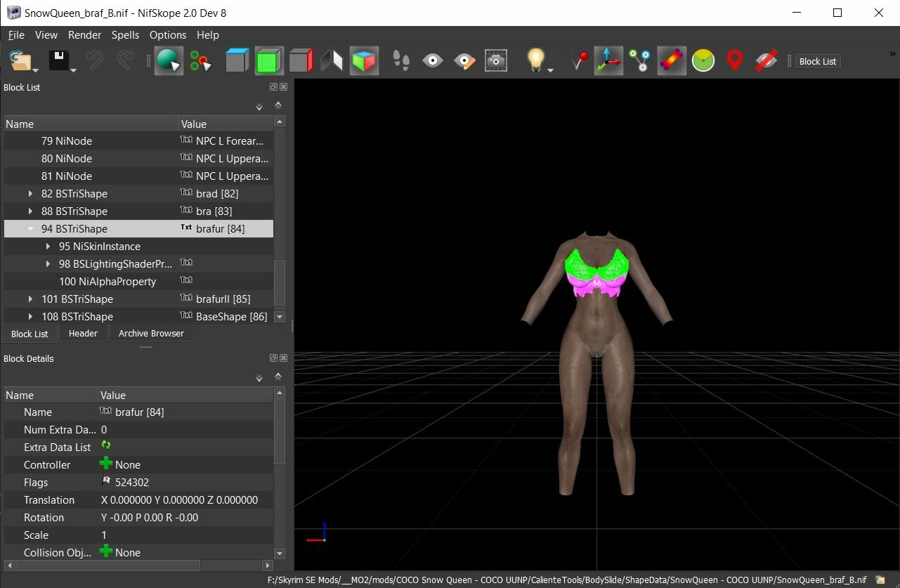Toggle the eye with pencil view icon
This screenshot has height=588, width=900.
tap(464, 60)
